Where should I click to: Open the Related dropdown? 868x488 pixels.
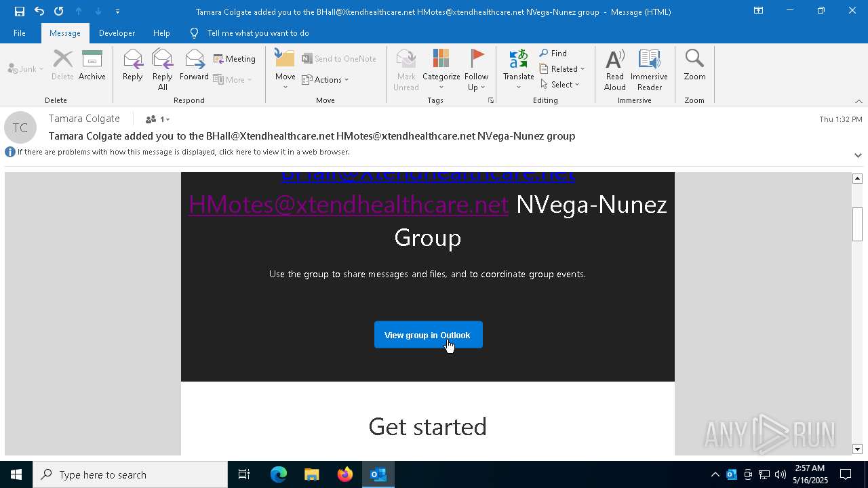562,68
